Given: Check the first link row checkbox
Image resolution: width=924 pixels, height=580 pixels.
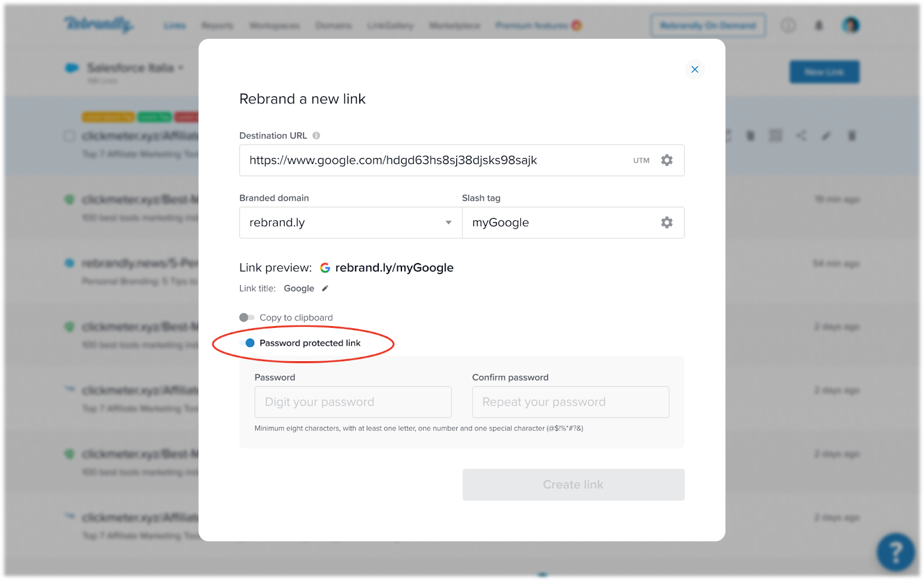Looking at the screenshot, I should [x=69, y=136].
